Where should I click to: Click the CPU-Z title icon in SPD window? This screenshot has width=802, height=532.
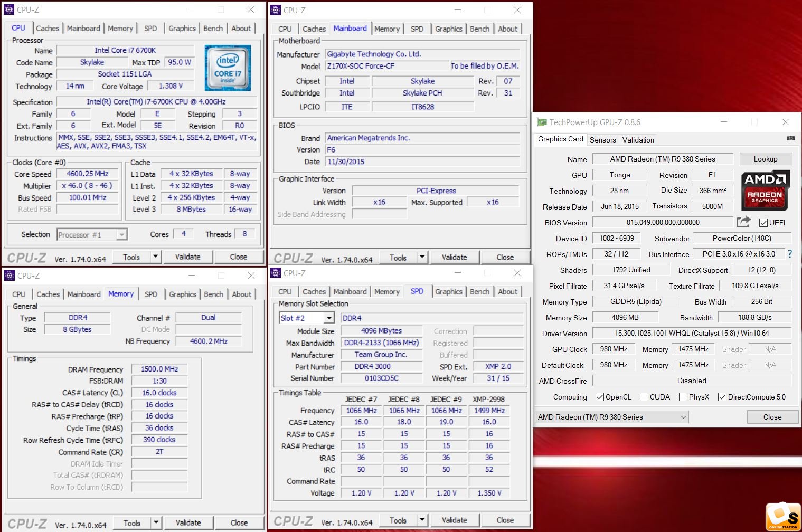point(276,273)
